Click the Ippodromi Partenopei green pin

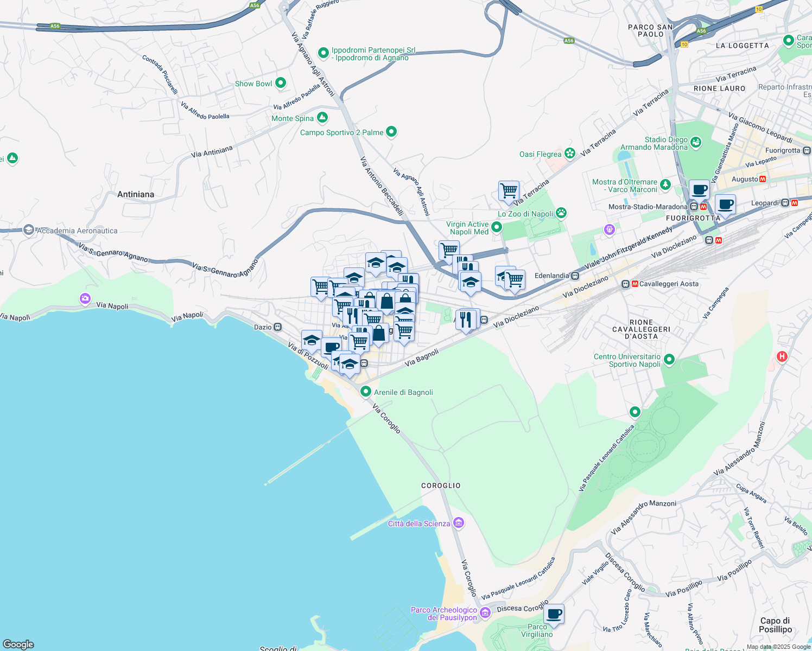323,53
